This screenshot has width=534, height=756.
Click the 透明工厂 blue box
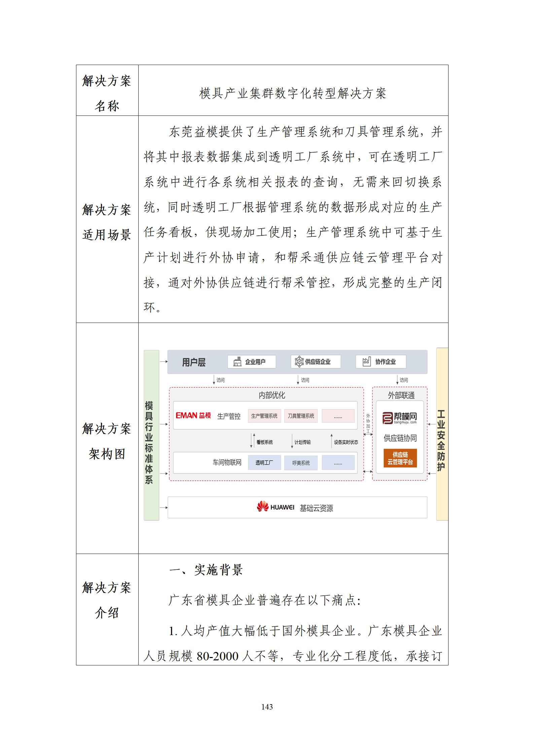[x=264, y=463]
